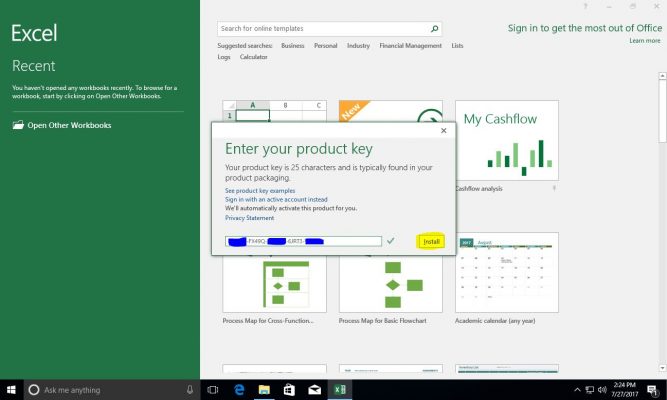Click the Cashflow analysis caption
This screenshot has width=667, height=400.
(x=479, y=189)
